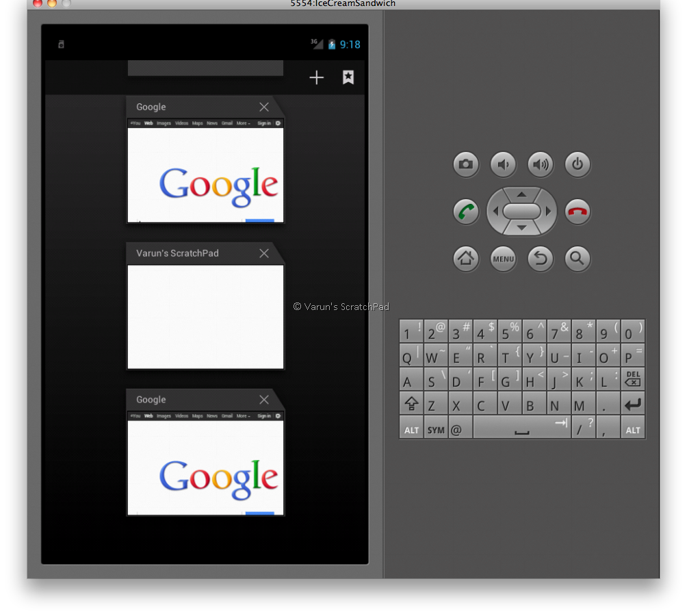Click the Q key
Screen dimensions: 687x616
[x=411, y=355]
